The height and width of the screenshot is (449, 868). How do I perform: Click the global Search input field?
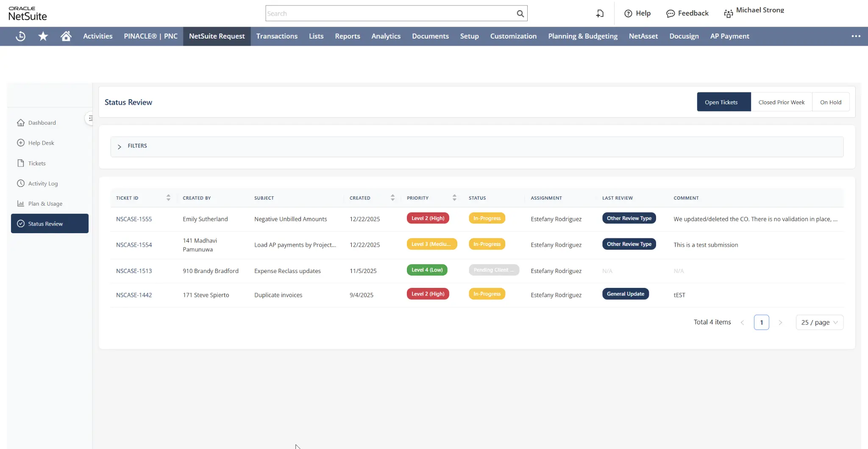click(x=390, y=14)
